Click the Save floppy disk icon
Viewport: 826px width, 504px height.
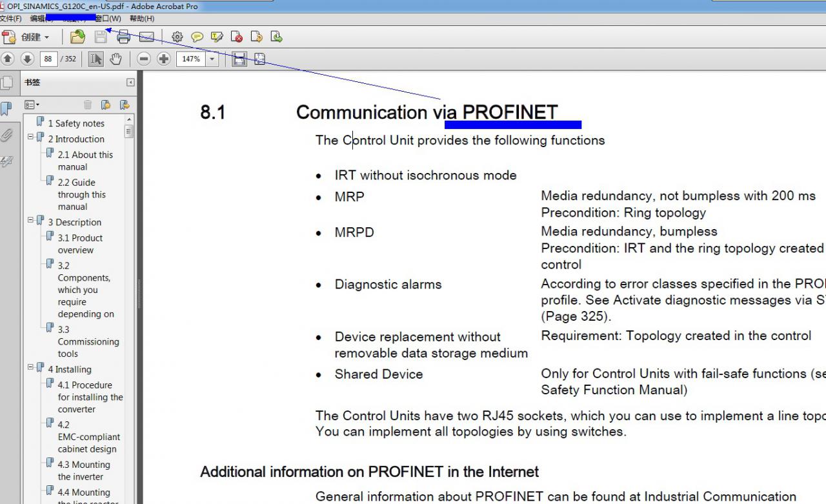pos(101,37)
